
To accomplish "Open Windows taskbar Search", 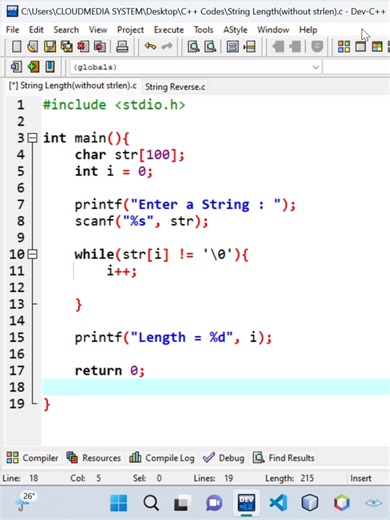I will coord(151,503).
